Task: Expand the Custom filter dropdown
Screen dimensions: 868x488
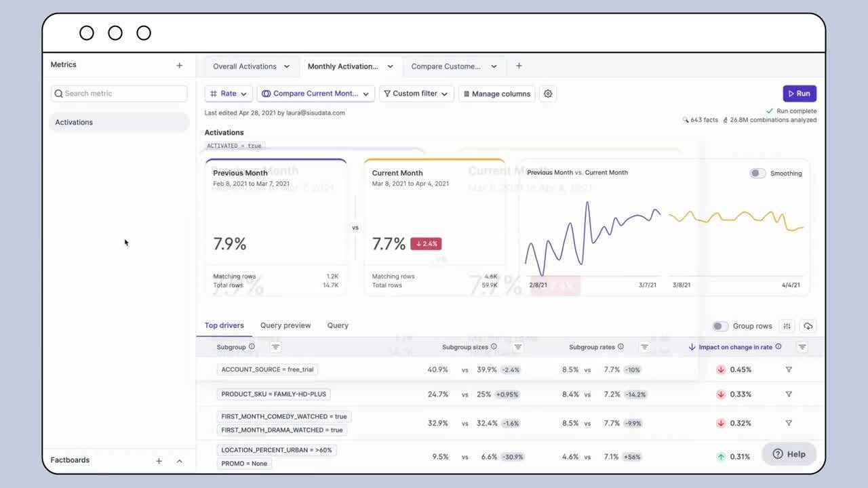Action: [416, 94]
